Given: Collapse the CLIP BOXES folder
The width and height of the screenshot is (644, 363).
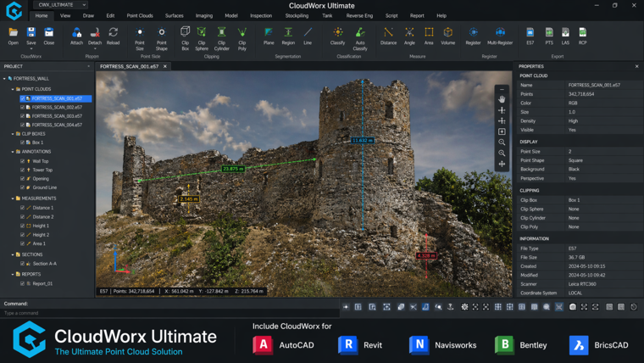Looking at the screenshot, I should (13, 134).
